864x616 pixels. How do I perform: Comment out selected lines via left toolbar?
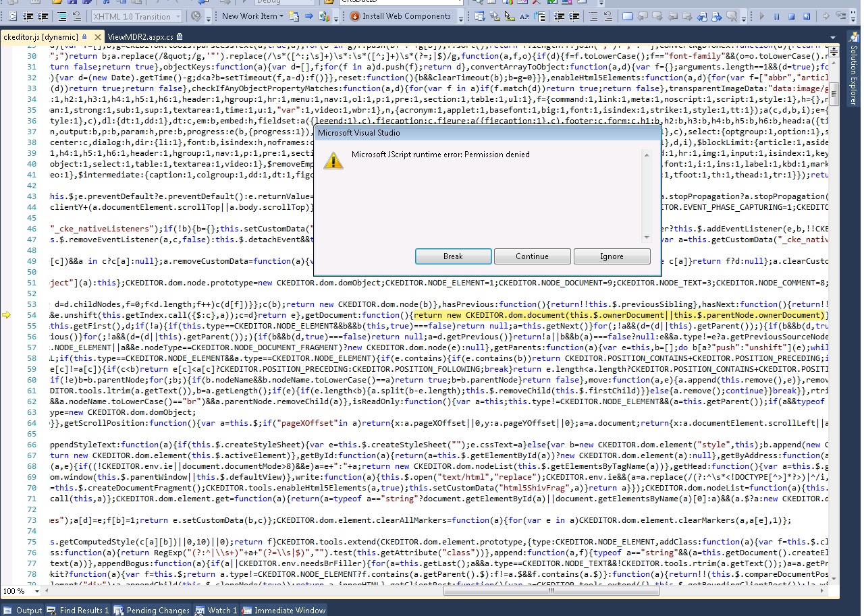click(61, 16)
